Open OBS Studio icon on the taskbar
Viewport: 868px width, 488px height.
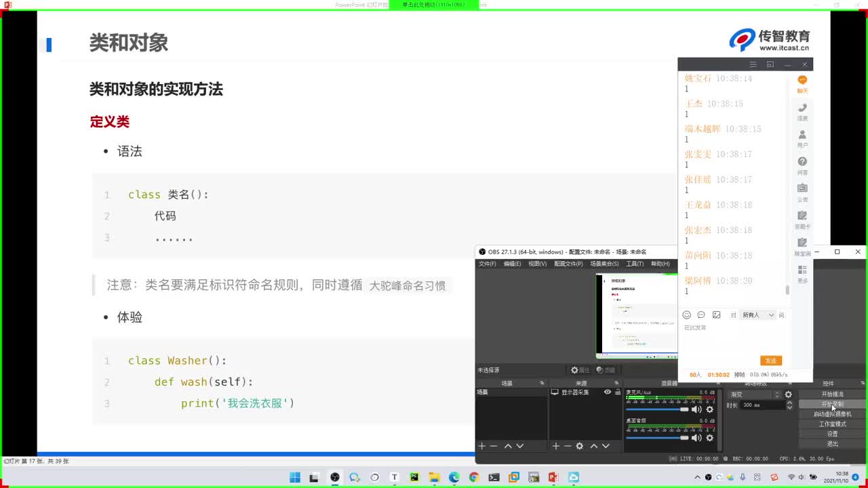tap(335, 477)
